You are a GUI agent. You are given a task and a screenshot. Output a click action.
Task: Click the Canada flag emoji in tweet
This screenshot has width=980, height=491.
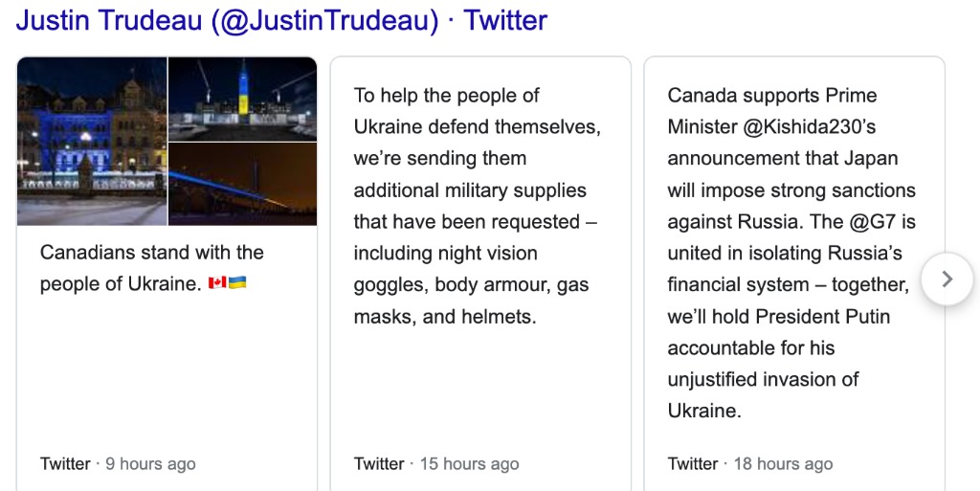coord(217,284)
